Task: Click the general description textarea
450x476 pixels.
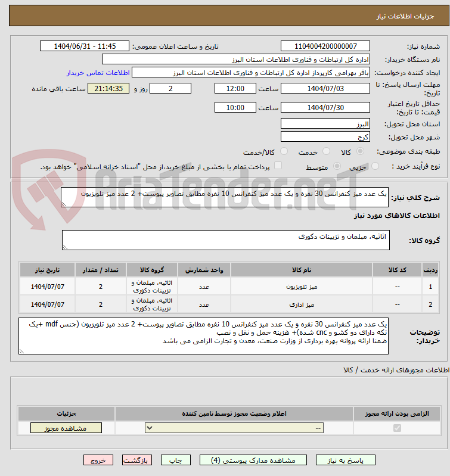Action: click(x=225, y=197)
